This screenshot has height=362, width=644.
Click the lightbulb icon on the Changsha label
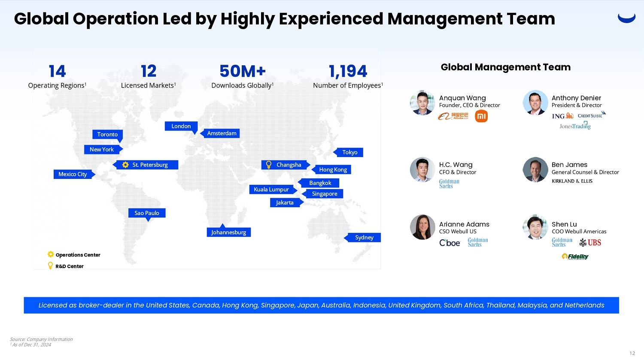[x=269, y=165]
